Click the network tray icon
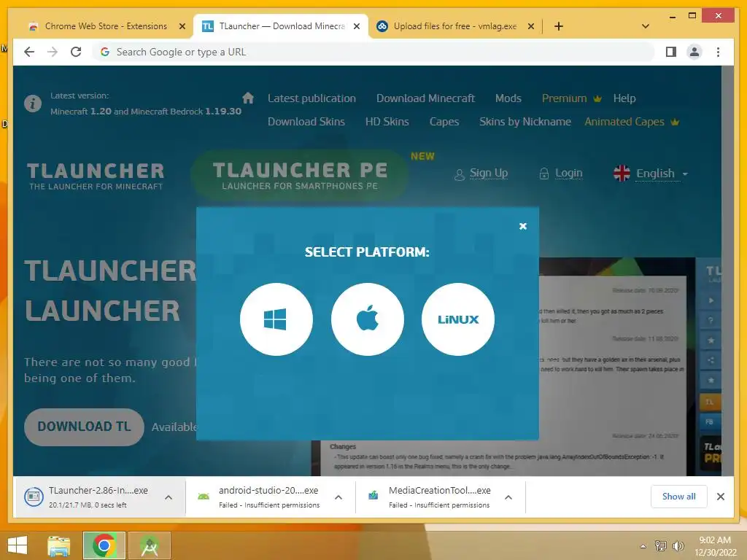Image resolution: width=747 pixels, height=560 pixels. tap(661, 545)
